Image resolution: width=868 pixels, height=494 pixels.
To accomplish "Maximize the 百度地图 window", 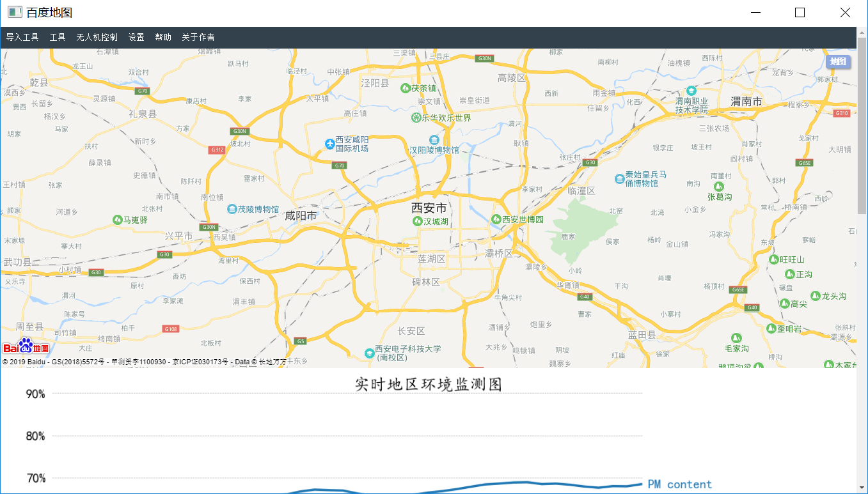I will tap(800, 13).
